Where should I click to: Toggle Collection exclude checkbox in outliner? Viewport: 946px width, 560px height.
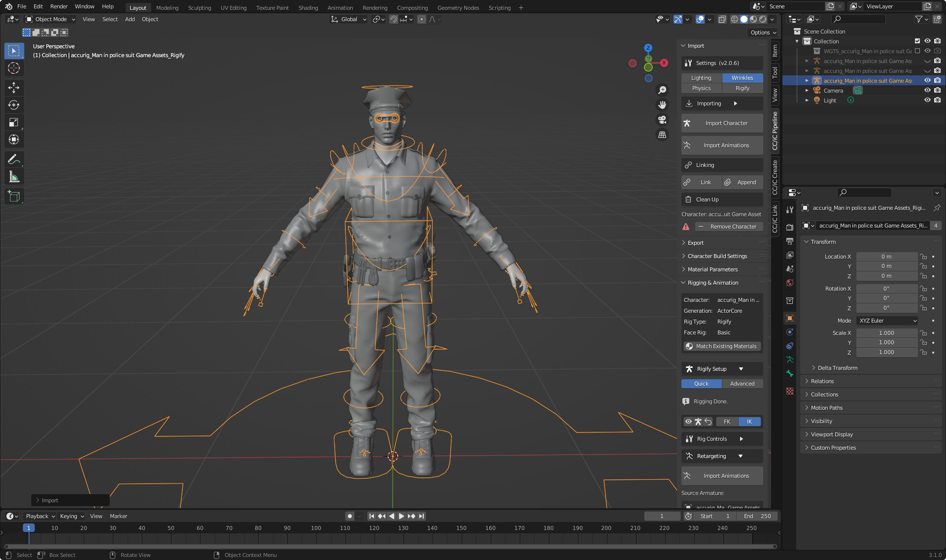click(x=917, y=41)
